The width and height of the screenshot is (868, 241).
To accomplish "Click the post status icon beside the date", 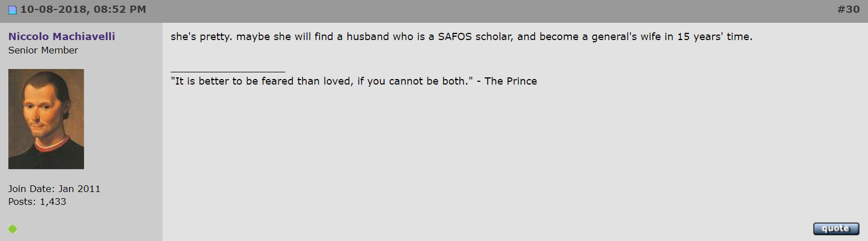I will click(12, 11).
